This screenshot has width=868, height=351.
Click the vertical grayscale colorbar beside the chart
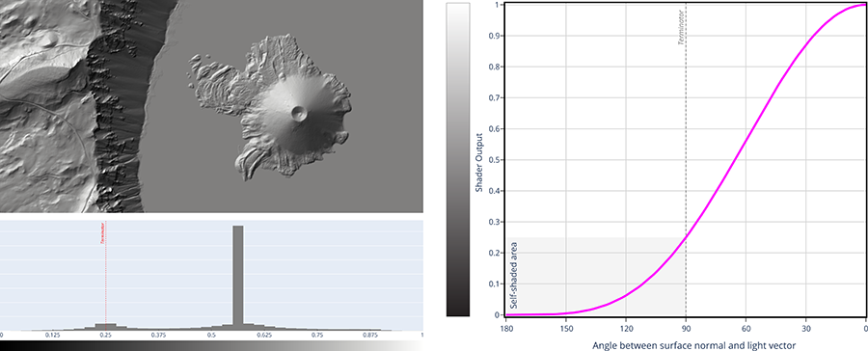458,159
